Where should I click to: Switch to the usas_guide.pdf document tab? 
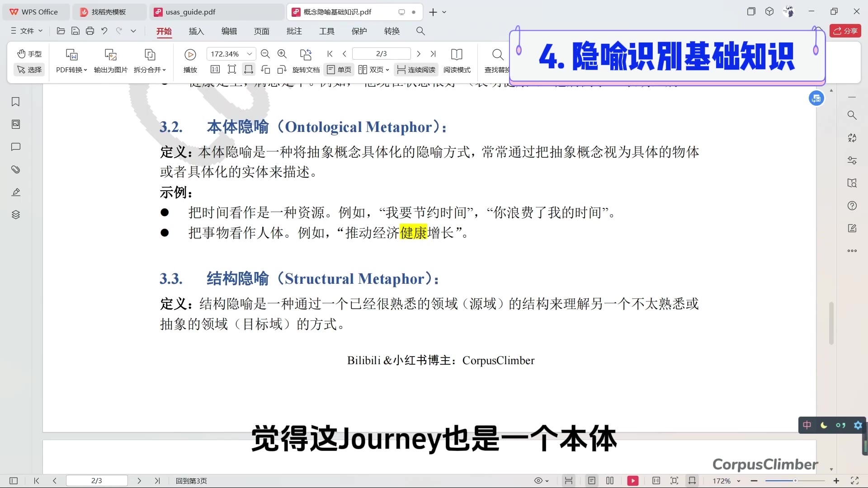(x=190, y=12)
